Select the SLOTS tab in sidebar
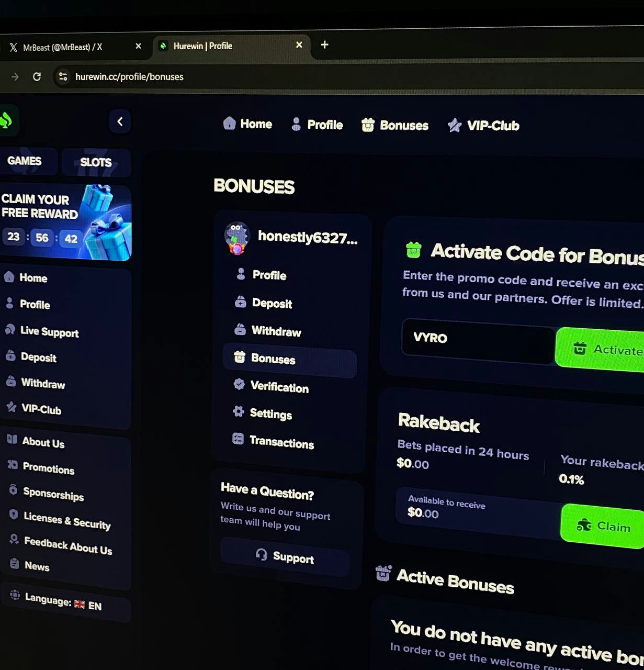644x670 pixels. click(x=96, y=162)
